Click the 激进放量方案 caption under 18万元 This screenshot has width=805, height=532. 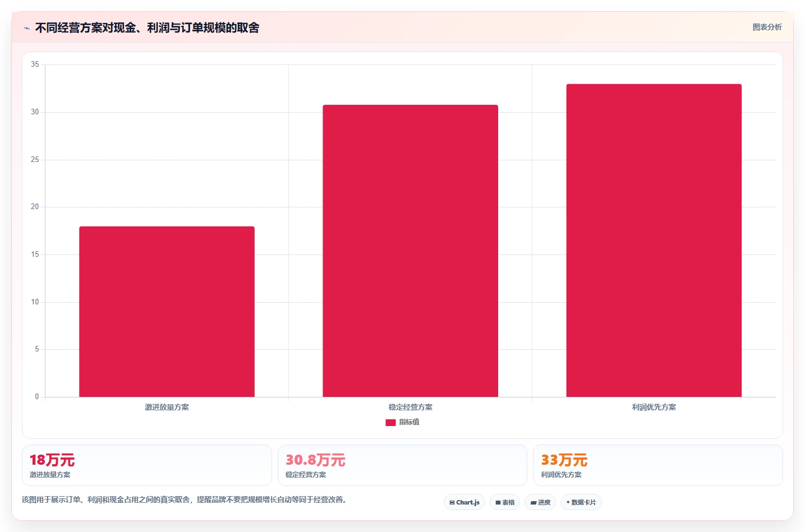point(50,474)
